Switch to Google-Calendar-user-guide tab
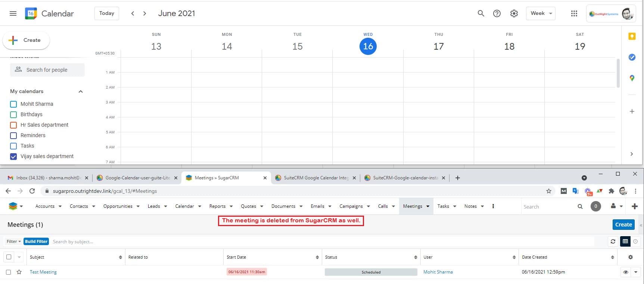The height and width of the screenshot is (284, 644). point(137,178)
